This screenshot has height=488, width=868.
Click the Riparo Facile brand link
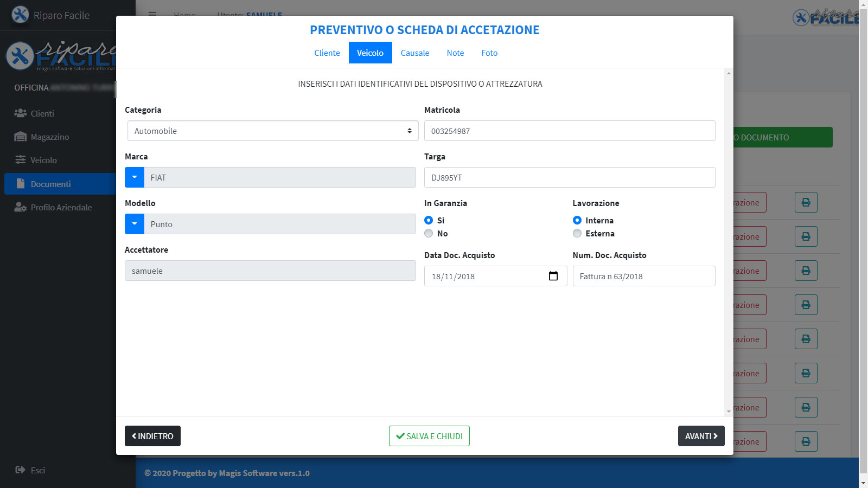[x=61, y=15]
